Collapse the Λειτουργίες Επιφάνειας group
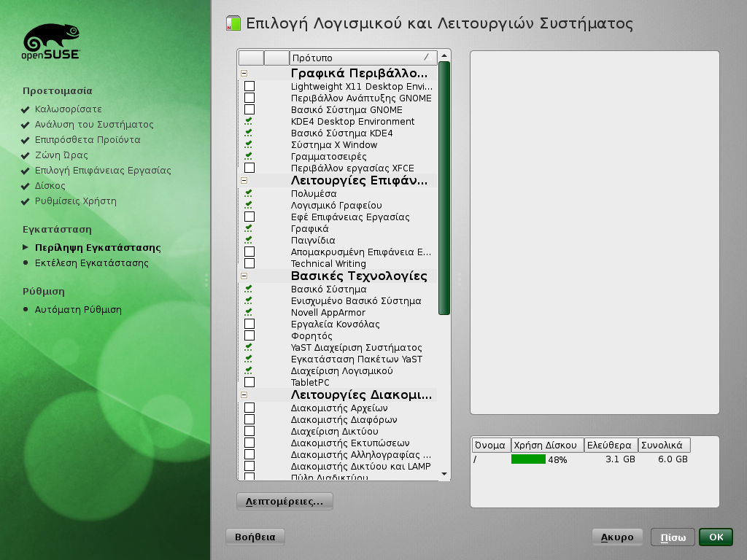Image resolution: width=747 pixels, height=560 pixels. [244, 181]
